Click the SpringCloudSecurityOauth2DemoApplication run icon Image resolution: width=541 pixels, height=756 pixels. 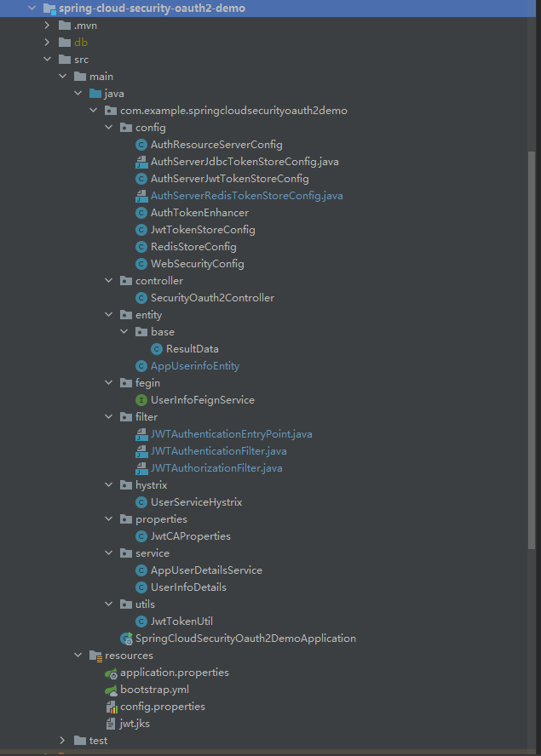(126, 639)
